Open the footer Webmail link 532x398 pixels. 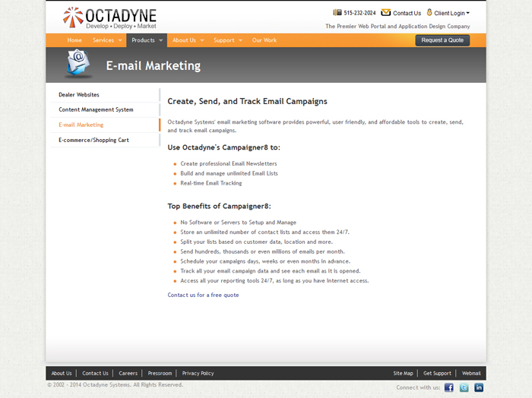(x=471, y=373)
